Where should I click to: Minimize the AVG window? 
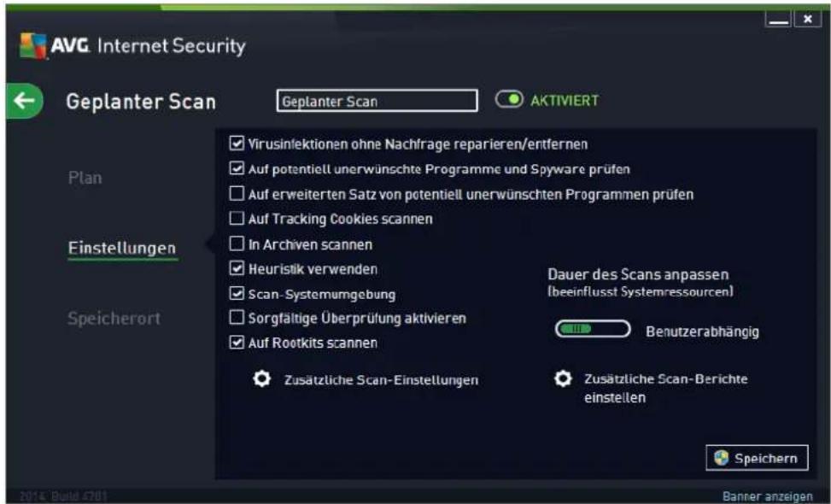pyautogui.click(x=778, y=19)
